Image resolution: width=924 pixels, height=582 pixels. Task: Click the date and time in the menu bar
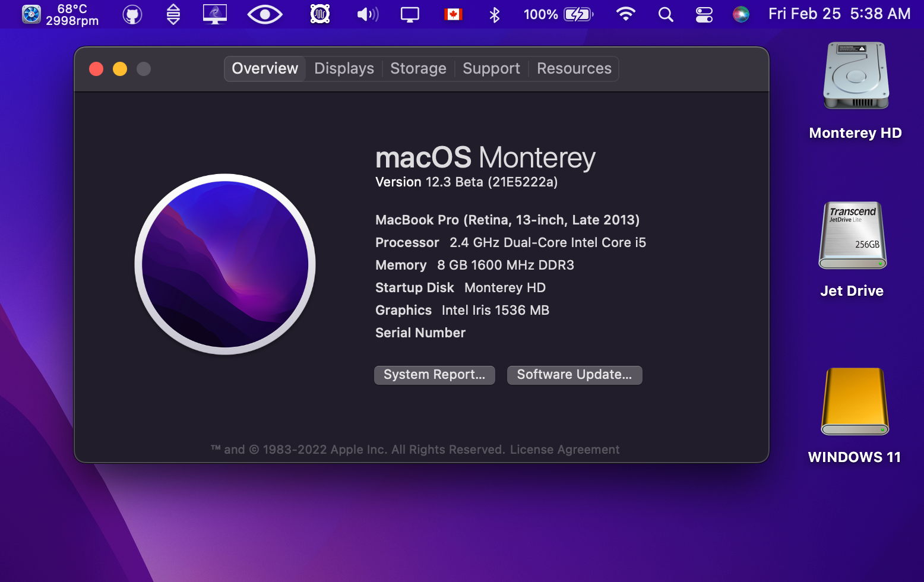839,14
